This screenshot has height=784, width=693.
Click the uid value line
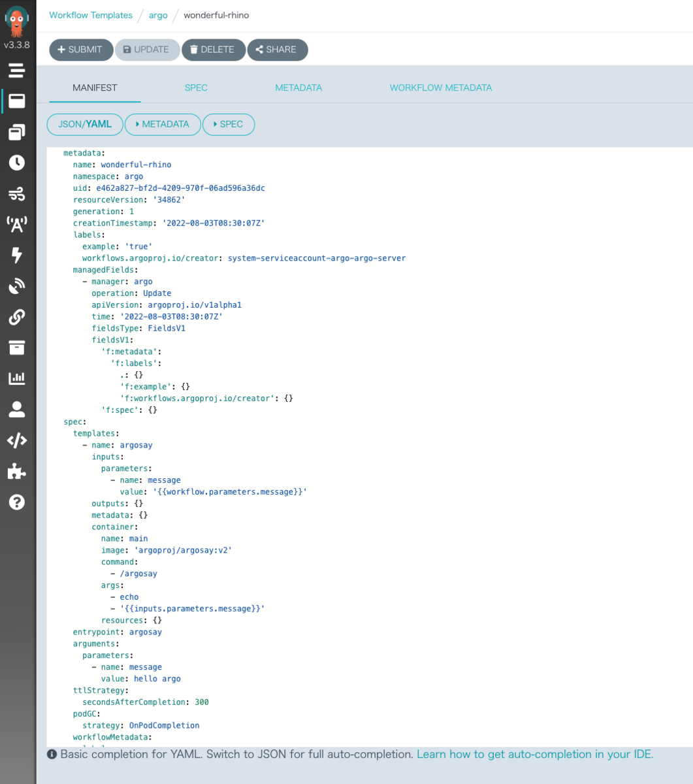(169, 188)
